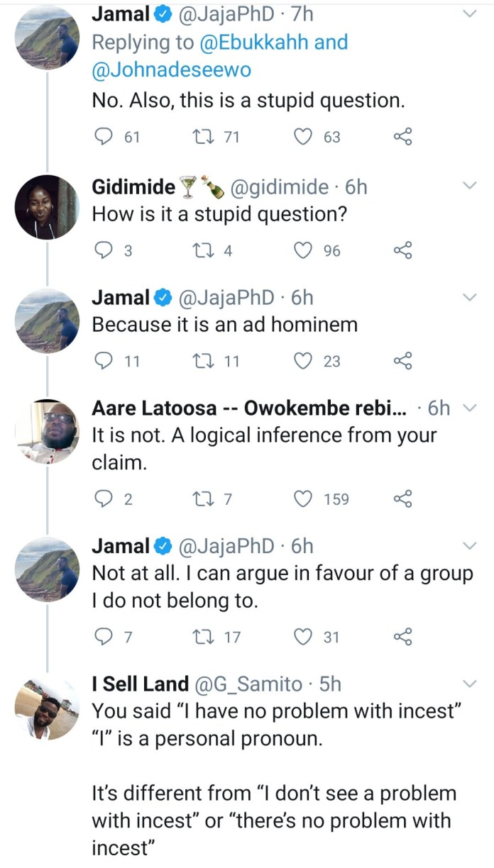
Task: Open dropdown menu on Gidimide's tweet
Action: pos(470,187)
